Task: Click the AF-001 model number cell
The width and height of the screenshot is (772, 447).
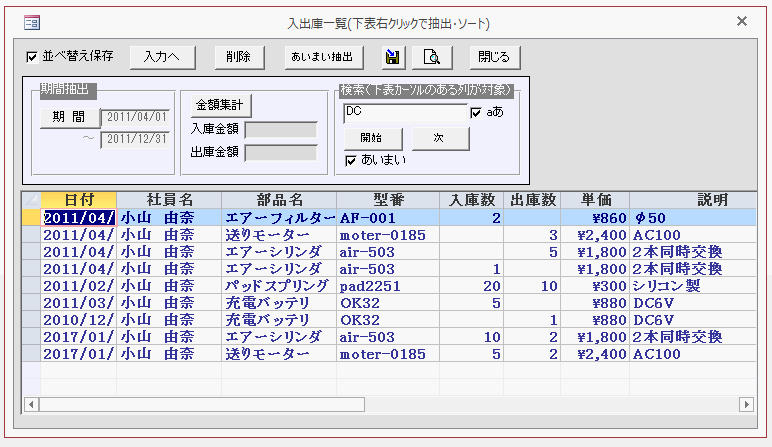Action: click(x=388, y=218)
